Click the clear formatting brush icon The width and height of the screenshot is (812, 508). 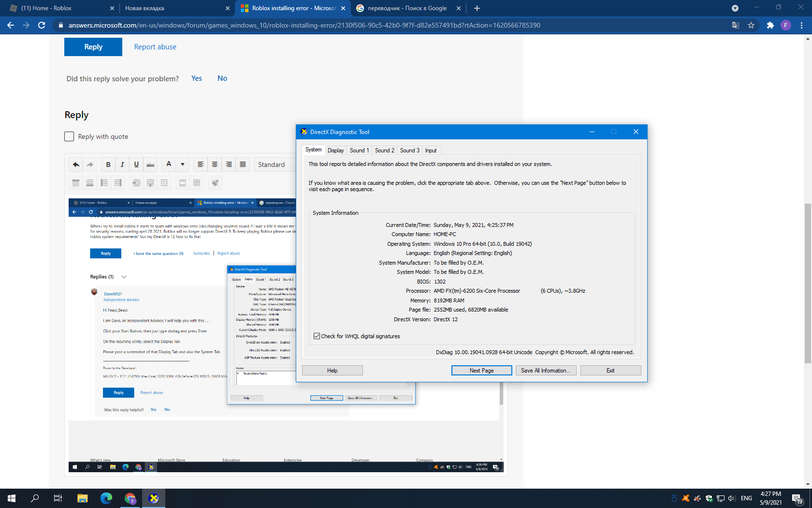coord(215,183)
